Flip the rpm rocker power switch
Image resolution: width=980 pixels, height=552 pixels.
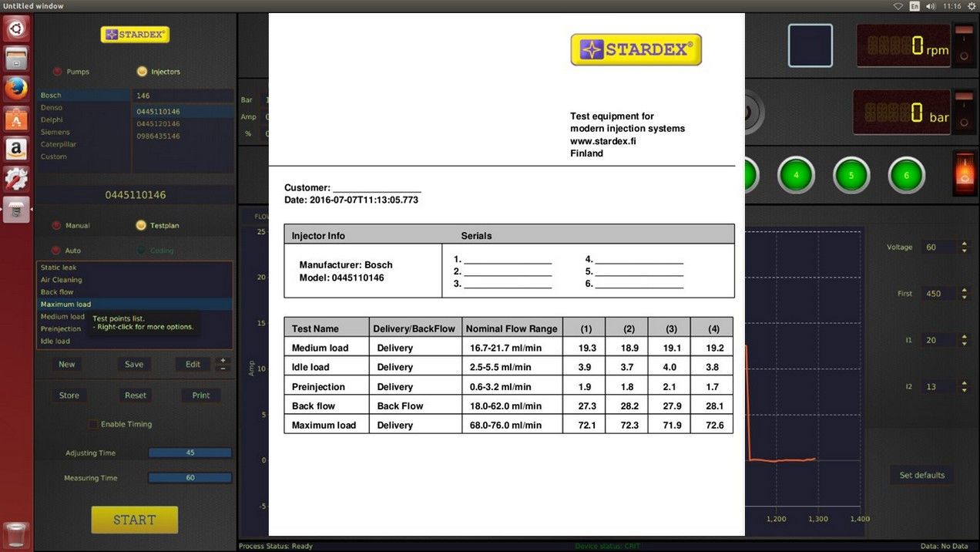pos(964,44)
